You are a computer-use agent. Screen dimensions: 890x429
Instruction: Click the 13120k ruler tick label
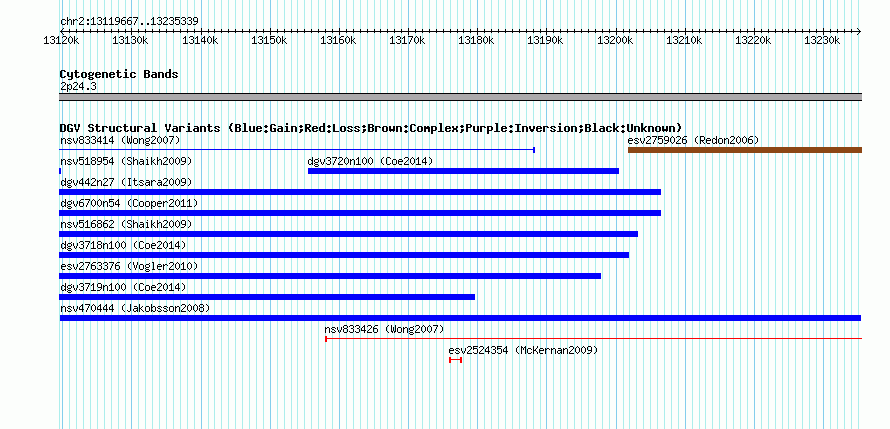click(x=61, y=40)
